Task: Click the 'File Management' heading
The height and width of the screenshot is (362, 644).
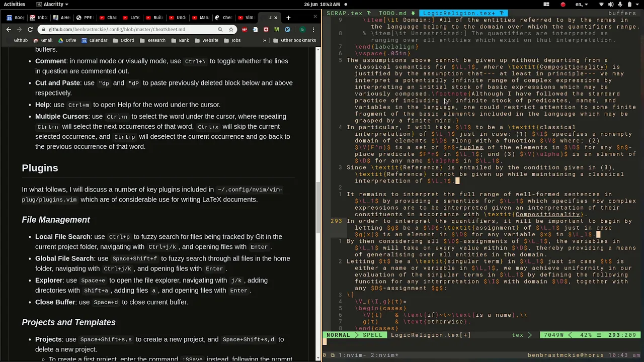Action: pyautogui.click(x=56, y=220)
